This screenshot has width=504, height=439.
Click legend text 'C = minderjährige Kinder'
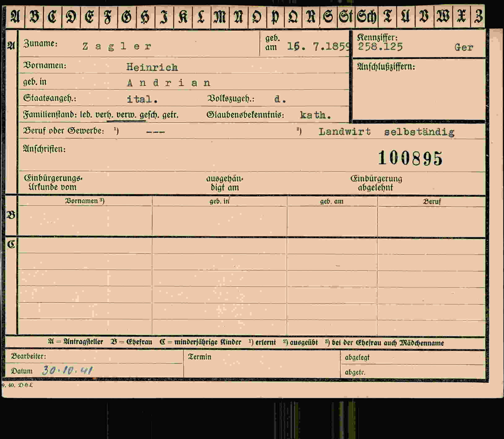click(200, 342)
